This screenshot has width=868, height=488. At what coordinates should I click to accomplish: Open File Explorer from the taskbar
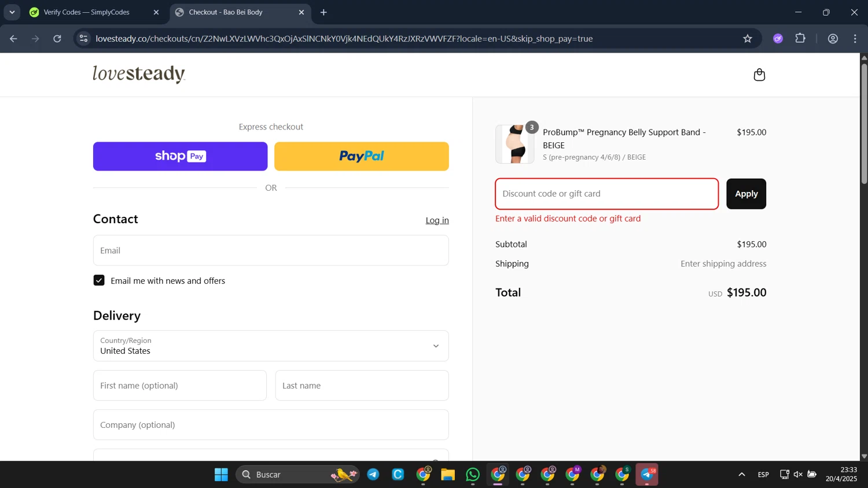(448, 475)
